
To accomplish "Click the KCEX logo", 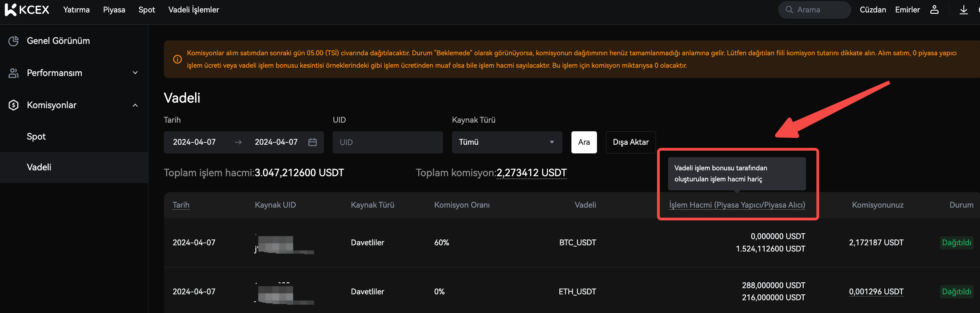I will [27, 10].
